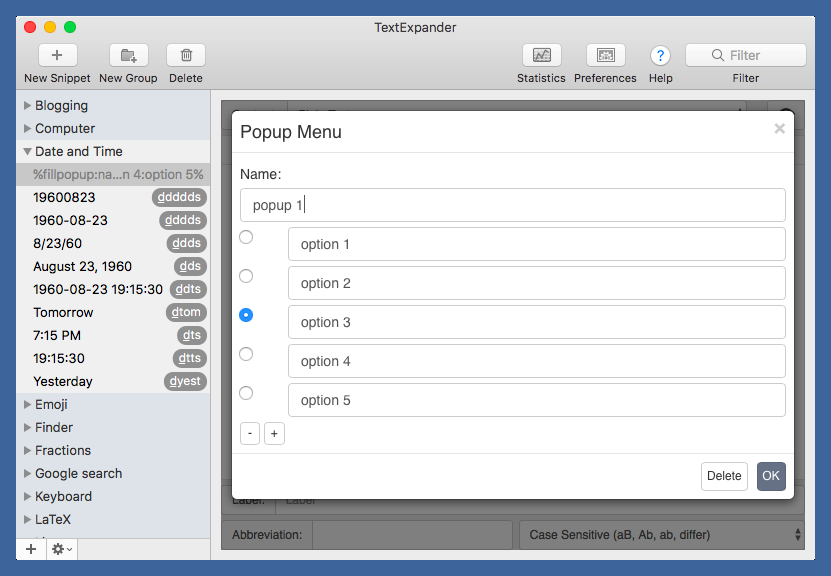Select the Yesterday snippet in list
This screenshot has width=831, height=576.
point(63,382)
